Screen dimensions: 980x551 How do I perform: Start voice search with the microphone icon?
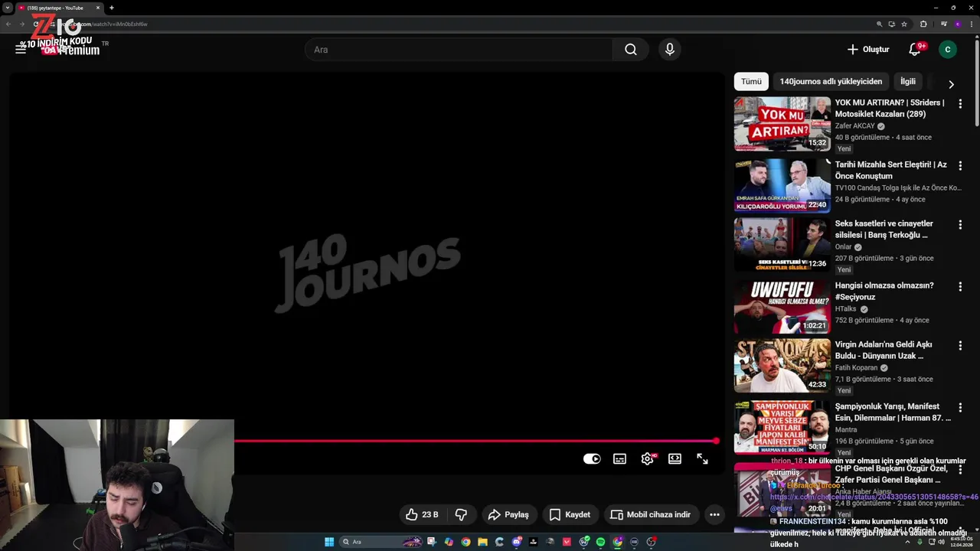point(670,50)
